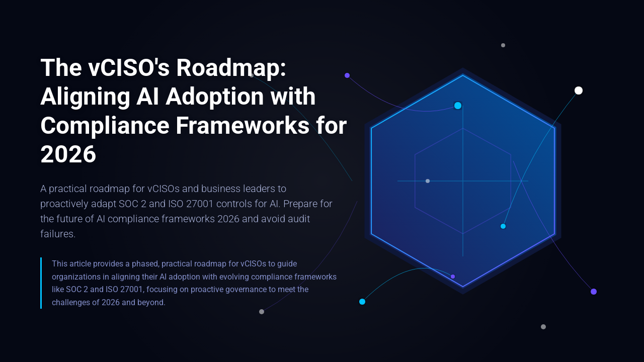This screenshot has width=644, height=362.
Task: Click the purple node on the hexagon's bottom edge
Action: click(452, 276)
